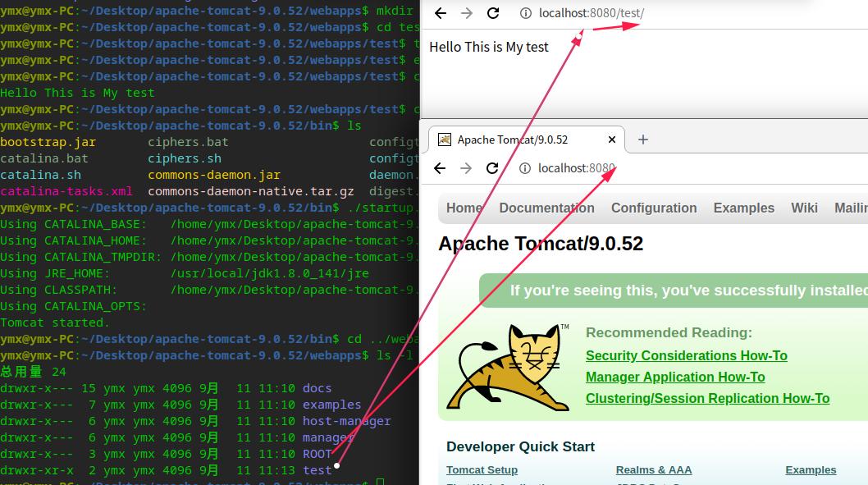
Task: Open the Realms & AAA link
Action: click(654, 469)
